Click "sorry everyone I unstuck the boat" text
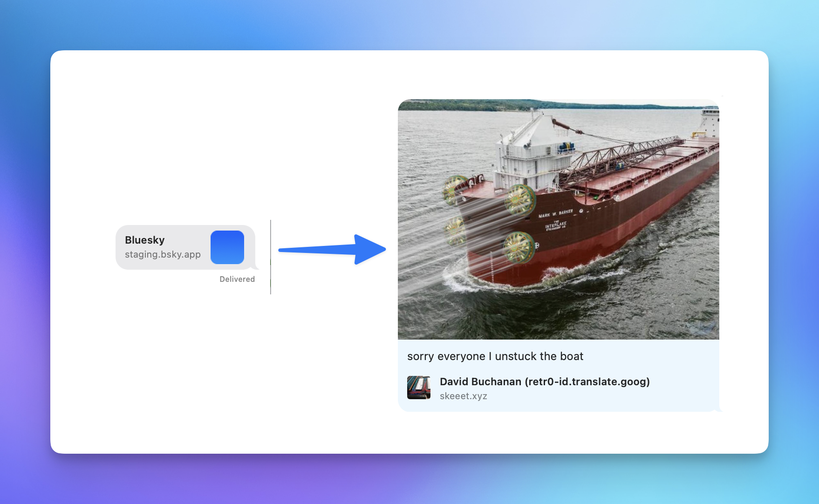 point(495,356)
